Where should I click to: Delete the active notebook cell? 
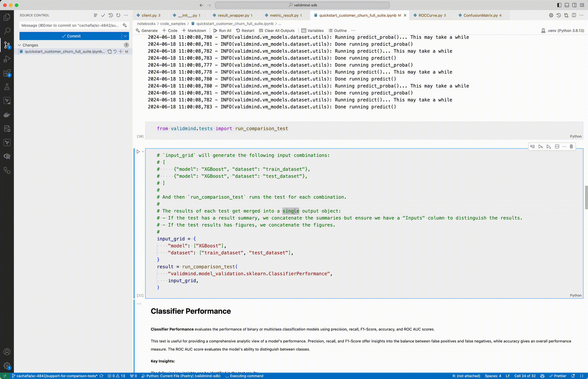coord(571,147)
